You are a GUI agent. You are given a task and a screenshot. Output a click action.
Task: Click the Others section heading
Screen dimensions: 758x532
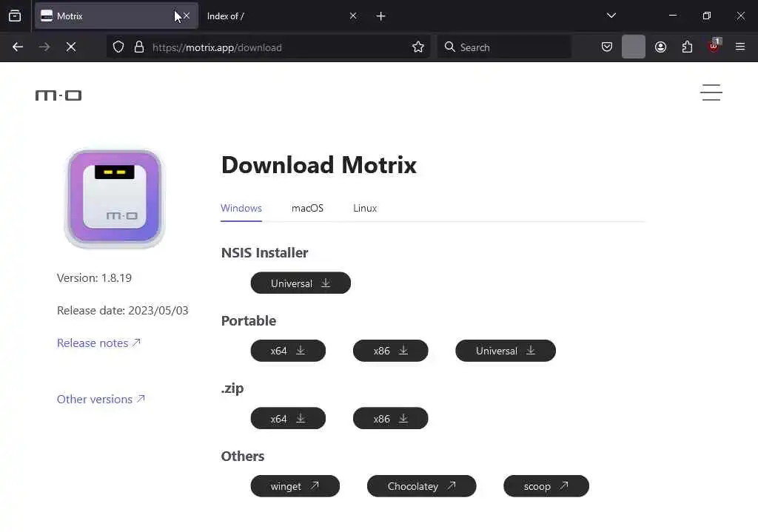[243, 456]
